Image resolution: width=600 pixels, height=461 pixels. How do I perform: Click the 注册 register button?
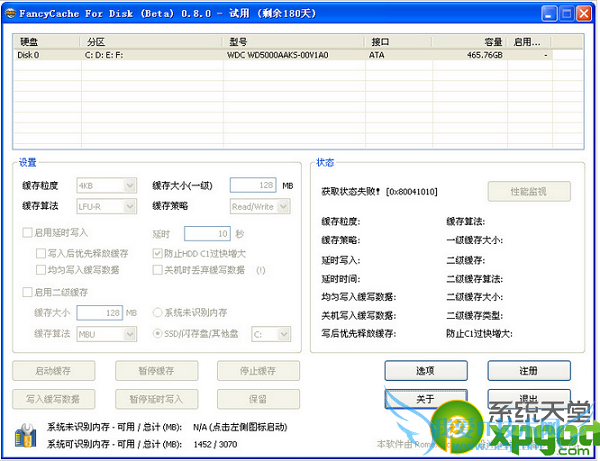529,371
